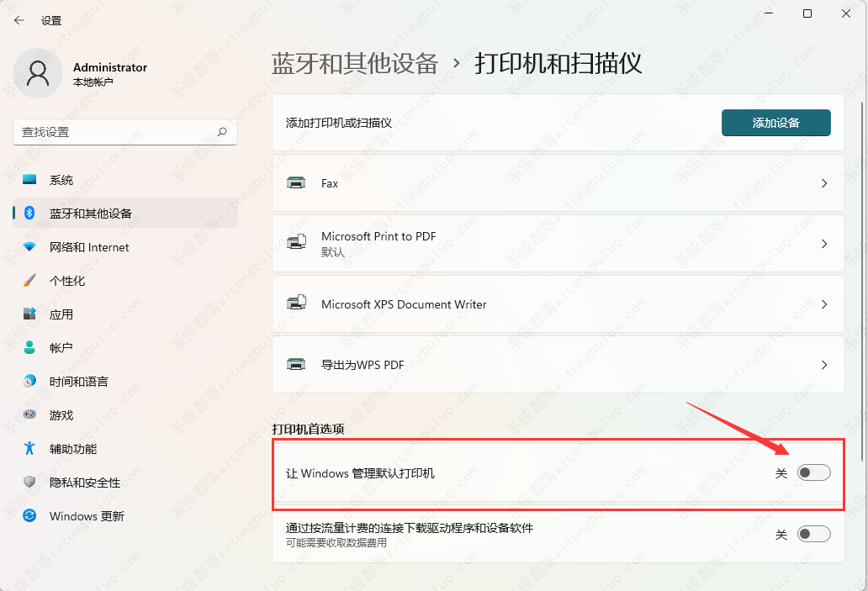
Task: Click the 添加设备 button
Action: 775,123
